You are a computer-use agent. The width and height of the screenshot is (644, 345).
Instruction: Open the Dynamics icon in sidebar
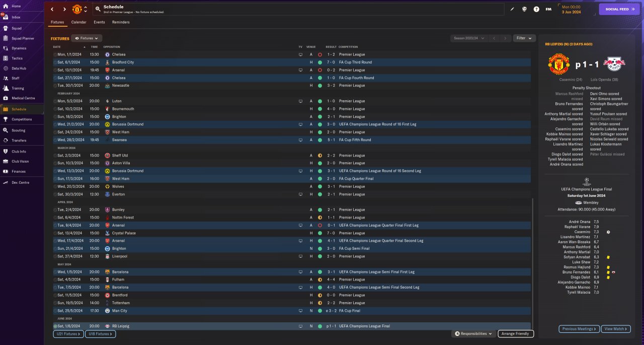click(x=6, y=48)
